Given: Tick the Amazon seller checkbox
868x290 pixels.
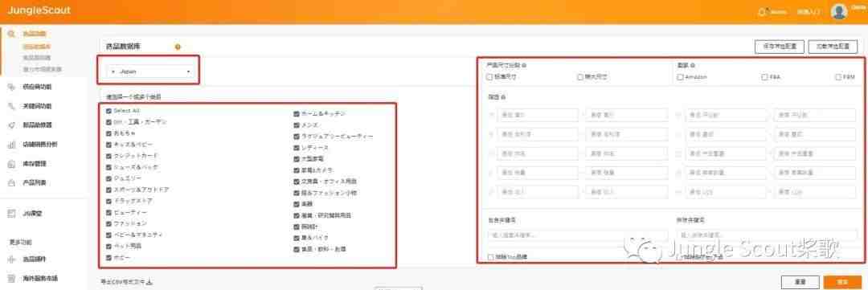Looking at the screenshot, I should [681, 77].
